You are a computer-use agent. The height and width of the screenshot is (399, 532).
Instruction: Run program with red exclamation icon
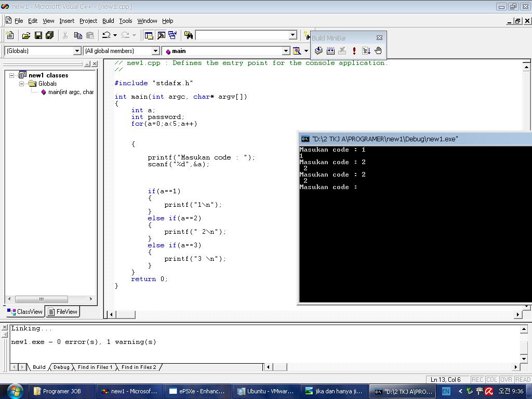point(354,50)
